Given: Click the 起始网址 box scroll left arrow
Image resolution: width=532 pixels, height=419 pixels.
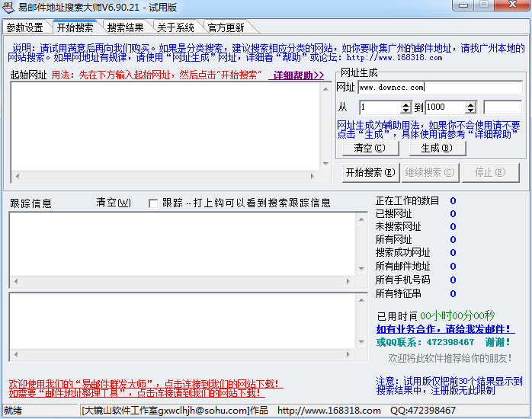Looking at the screenshot, I should (18, 176).
